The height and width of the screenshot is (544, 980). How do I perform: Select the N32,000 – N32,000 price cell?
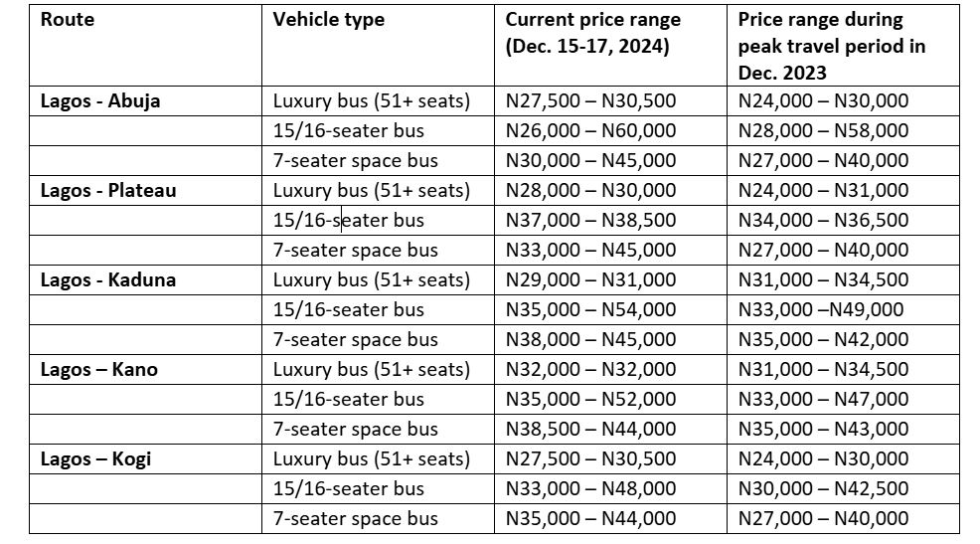point(590,369)
